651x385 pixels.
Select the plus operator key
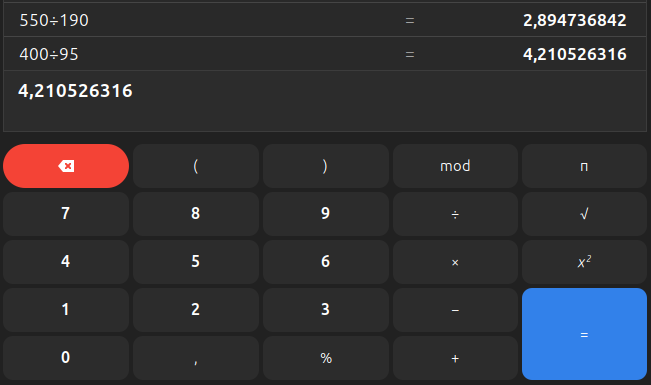click(x=455, y=358)
